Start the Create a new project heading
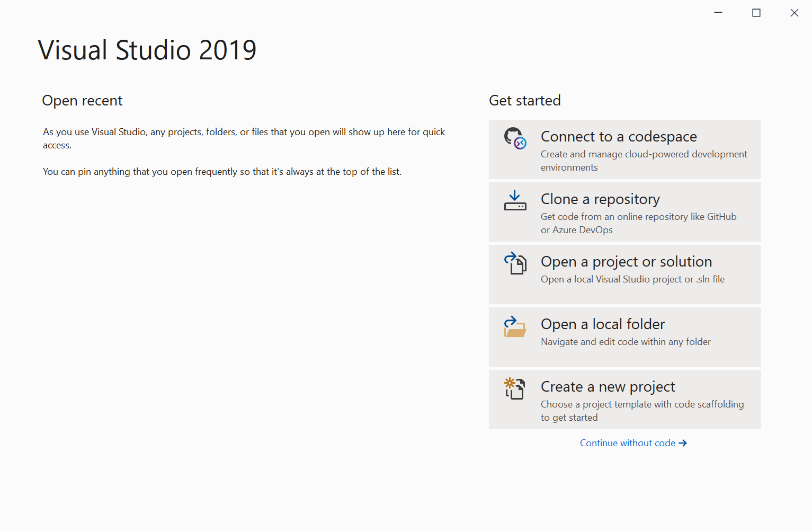This screenshot has height=531, width=812. [608, 387]
